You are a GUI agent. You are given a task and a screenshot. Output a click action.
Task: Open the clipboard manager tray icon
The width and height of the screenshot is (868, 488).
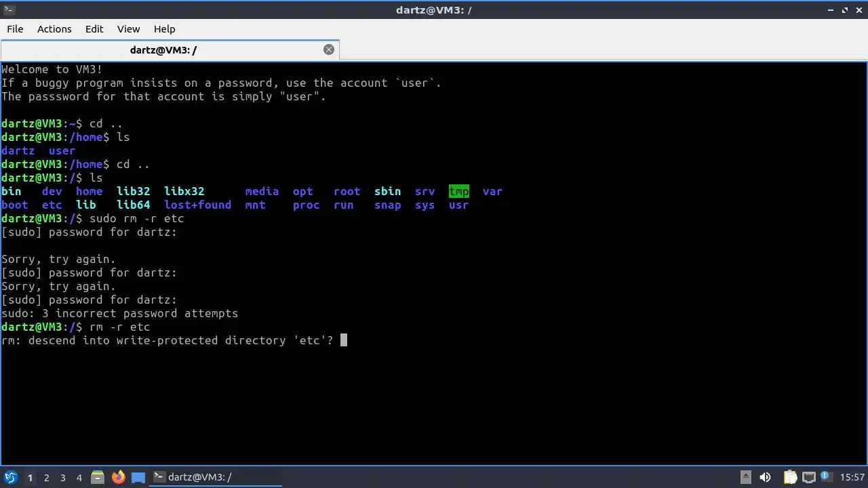pyautogui.click(x=790, y=477)
